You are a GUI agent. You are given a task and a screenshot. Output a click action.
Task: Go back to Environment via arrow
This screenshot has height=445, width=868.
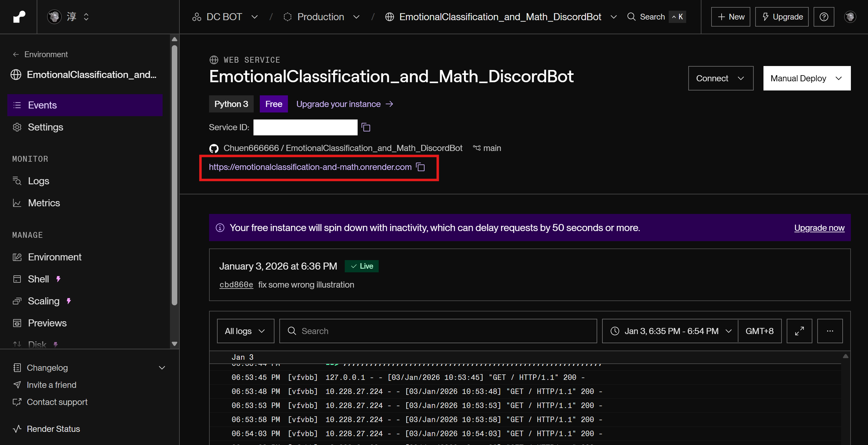16,55
